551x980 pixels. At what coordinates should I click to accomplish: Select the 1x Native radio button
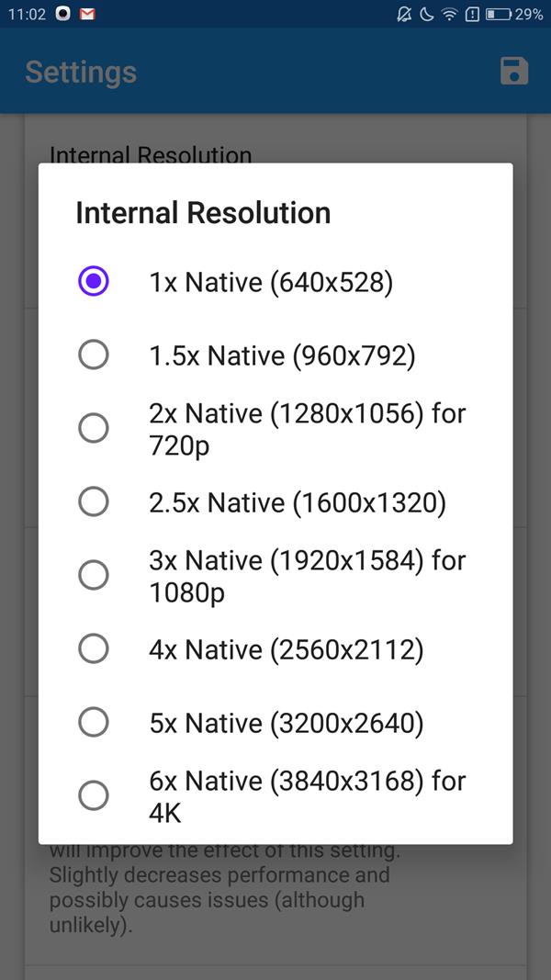94,282
